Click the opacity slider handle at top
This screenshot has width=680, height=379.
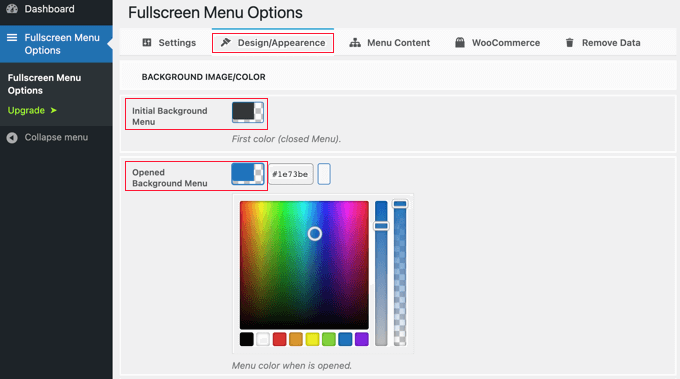tap(400, 204)
